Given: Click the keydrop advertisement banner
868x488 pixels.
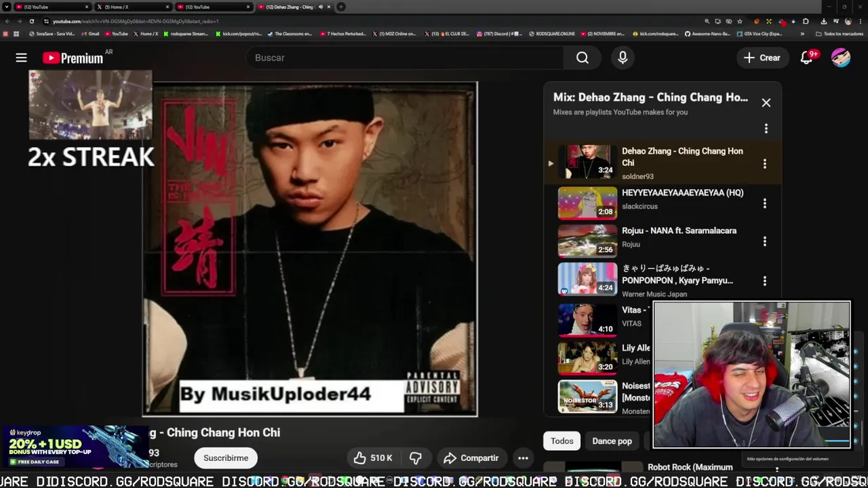Looking at the screenshot, I should (75, 447).
